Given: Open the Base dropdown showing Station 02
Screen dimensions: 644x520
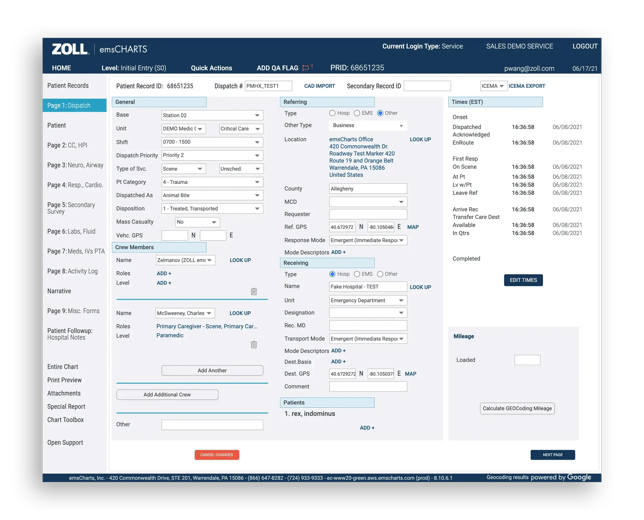Looking at the screenshot, I should coord(212,115).
